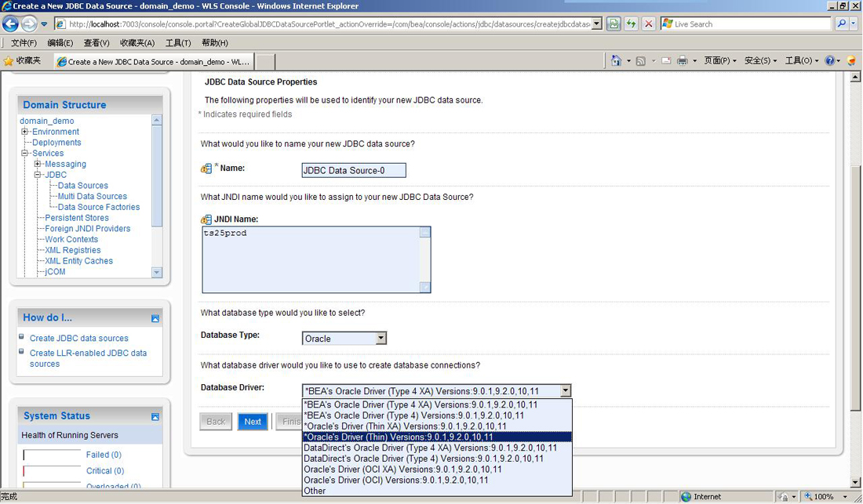The height and width of the screenshot is (504, 863).
Task: Click the Compatibility View icon by address bar
Action: click(614, 24)
